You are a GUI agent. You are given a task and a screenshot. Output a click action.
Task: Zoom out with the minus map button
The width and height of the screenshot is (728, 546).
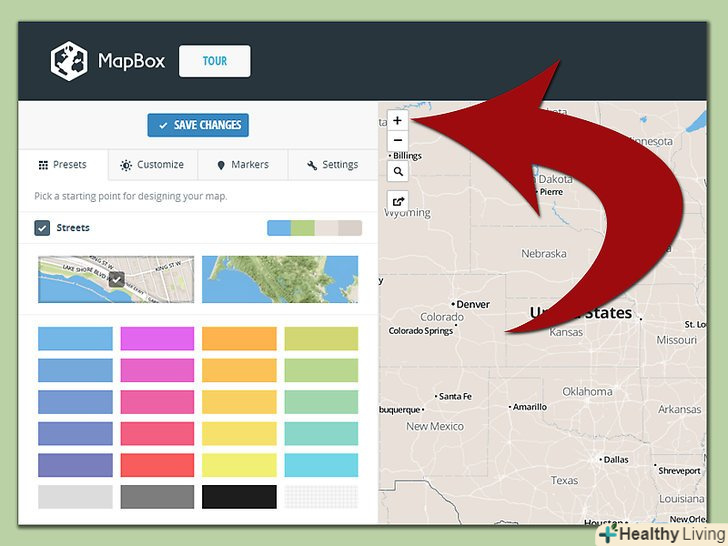pyautogui.click(x=397, y=140)
